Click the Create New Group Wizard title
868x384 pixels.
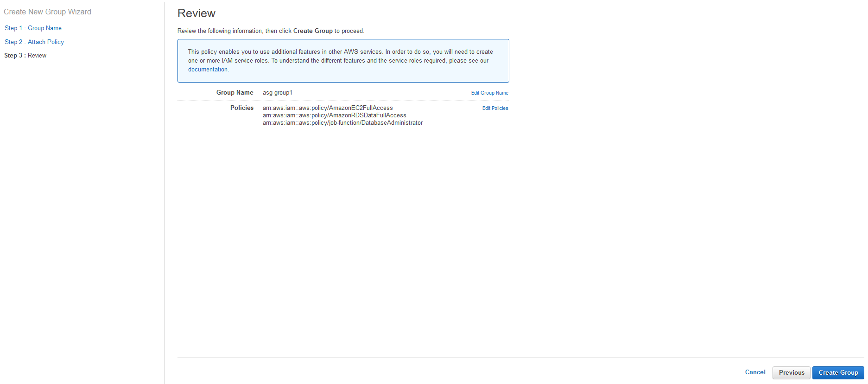pyautogui.click(x=47, y=12)
